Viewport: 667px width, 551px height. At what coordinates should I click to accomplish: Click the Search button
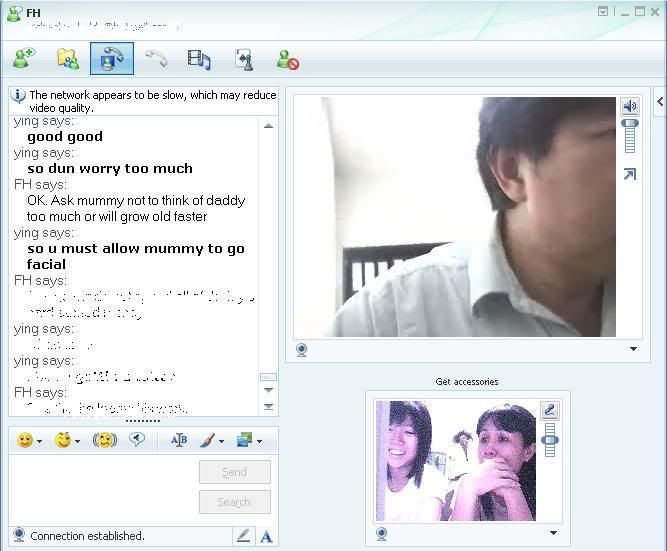pyautogui.click(x=235, y=502)
